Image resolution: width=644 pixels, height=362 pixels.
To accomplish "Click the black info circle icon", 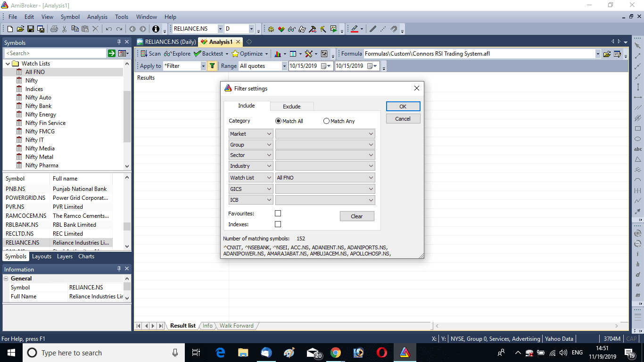I will (x=156, y=29).
